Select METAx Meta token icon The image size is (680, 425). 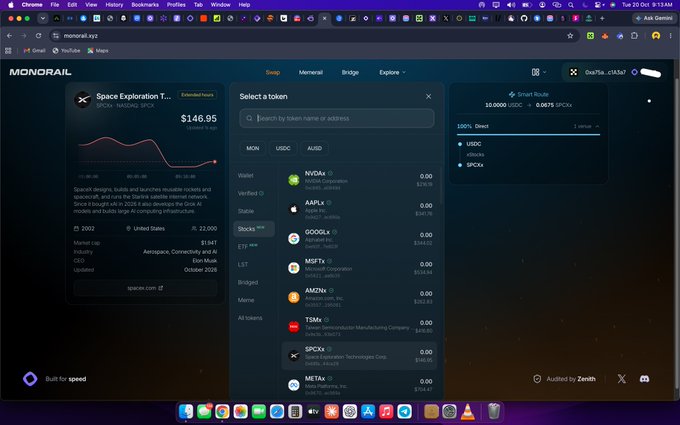(294, 385)
